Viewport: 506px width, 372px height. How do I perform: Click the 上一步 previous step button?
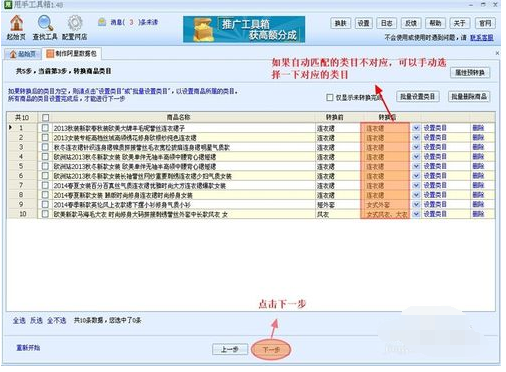coord(230,349)
